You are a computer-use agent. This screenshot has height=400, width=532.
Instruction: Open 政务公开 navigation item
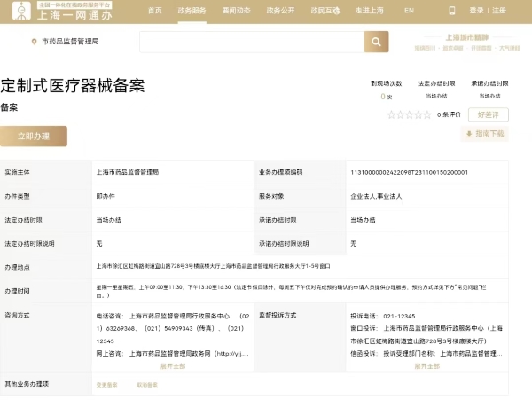[280, 11]
